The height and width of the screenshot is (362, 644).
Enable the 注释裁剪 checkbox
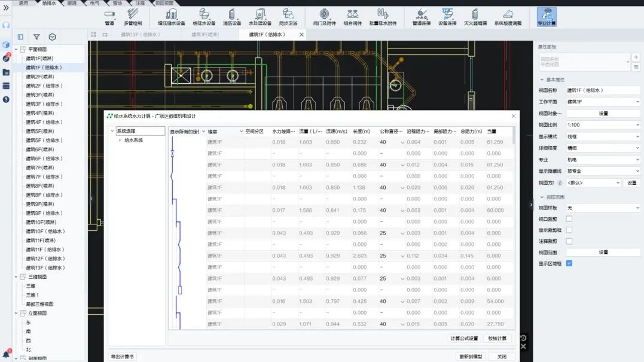click(569, 241)
